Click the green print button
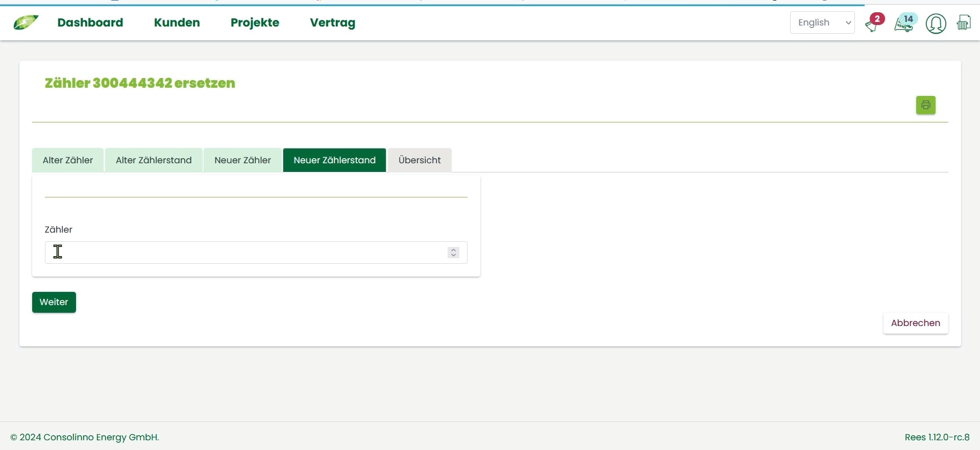Screen dimensions: 980x450 pyautogui.click(x=925, y=105)
